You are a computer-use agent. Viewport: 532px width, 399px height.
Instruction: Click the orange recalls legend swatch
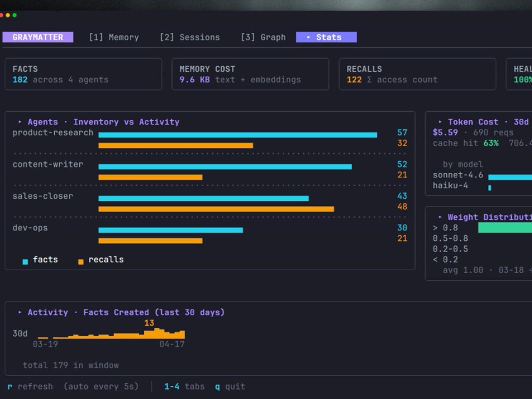click(x=81, y=262)
